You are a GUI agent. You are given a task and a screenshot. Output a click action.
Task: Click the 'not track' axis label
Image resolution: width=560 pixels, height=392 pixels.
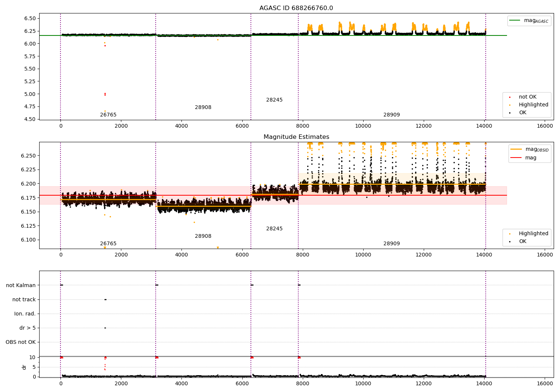pyautogui.click(x=24, y=300)
